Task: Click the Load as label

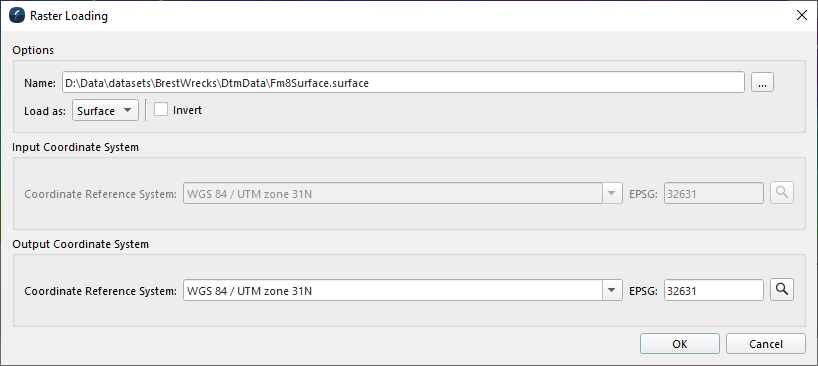Action: [x=45, y=111]
